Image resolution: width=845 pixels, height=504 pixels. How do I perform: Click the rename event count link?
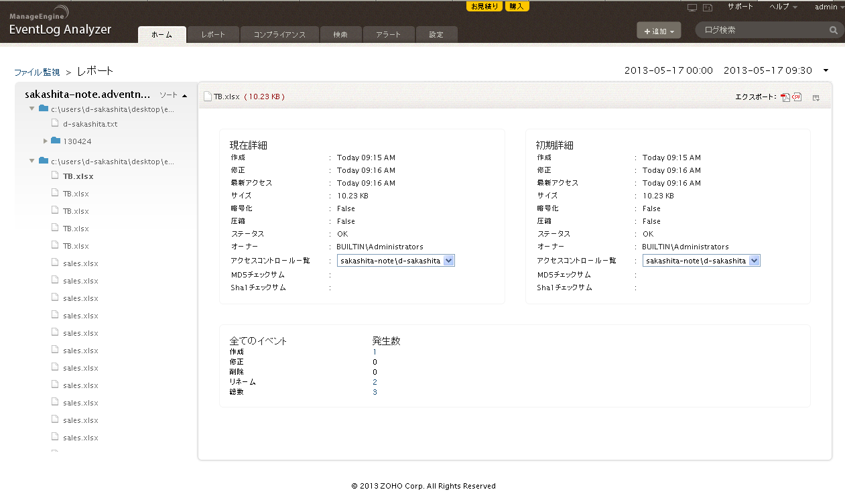[x=375, y=382]
